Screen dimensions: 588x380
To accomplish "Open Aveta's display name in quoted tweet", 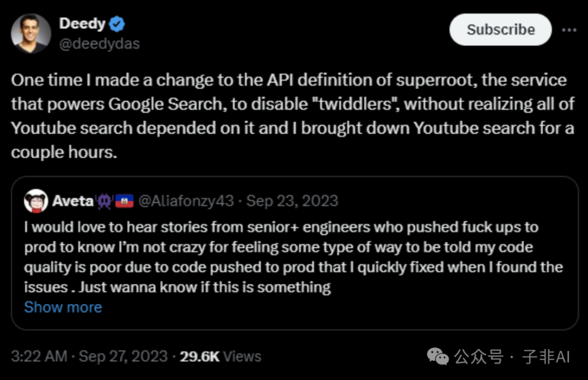I will (x=73, y=201).
